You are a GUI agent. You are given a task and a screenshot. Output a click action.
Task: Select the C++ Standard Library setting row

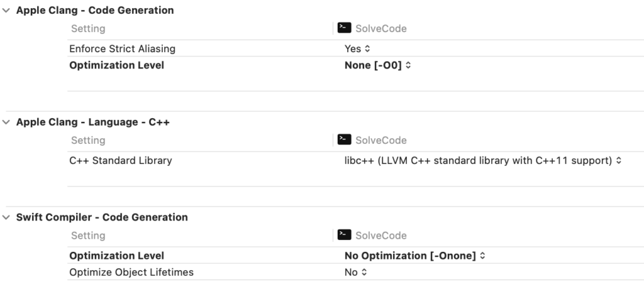coord(356,160)
